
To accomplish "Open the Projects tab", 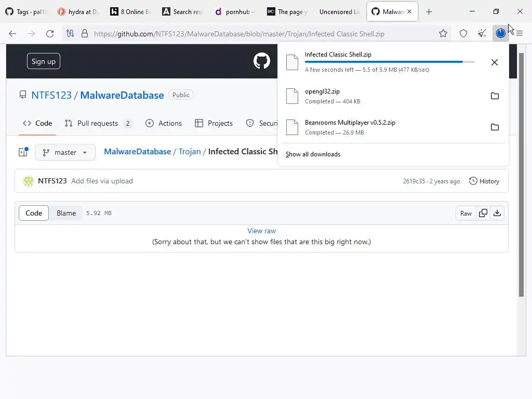I will pos(214,124).
